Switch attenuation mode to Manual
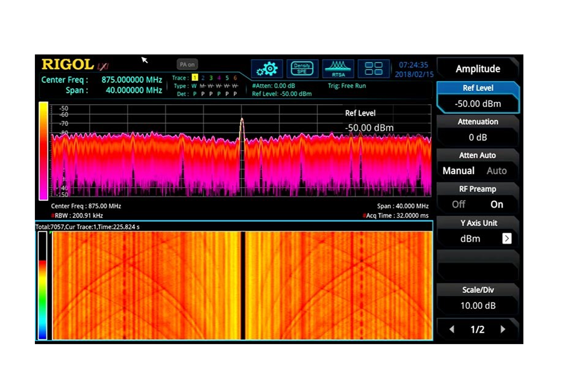This screenshot has width=567, height=392. [x=458, y=171]
